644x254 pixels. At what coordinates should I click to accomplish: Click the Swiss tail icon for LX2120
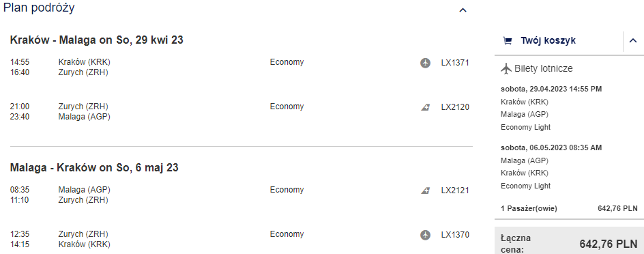coord(425,107)
